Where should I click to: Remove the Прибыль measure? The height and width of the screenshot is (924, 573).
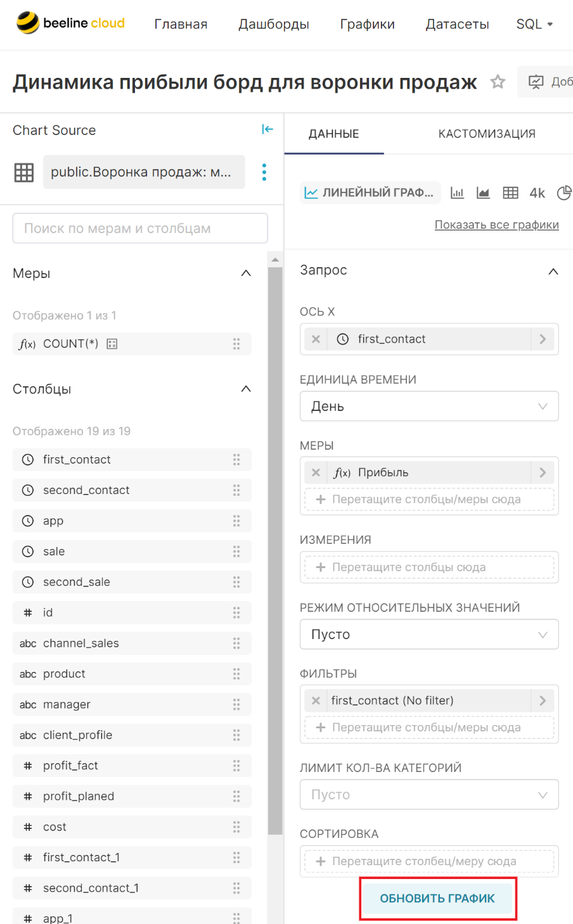tap(316, 472)
